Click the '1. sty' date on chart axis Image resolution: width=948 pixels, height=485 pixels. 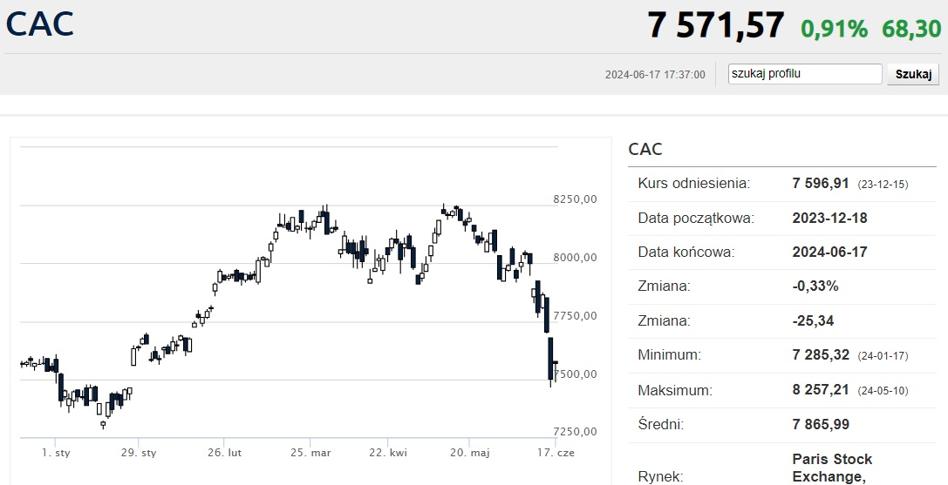[x=56, y=453]
